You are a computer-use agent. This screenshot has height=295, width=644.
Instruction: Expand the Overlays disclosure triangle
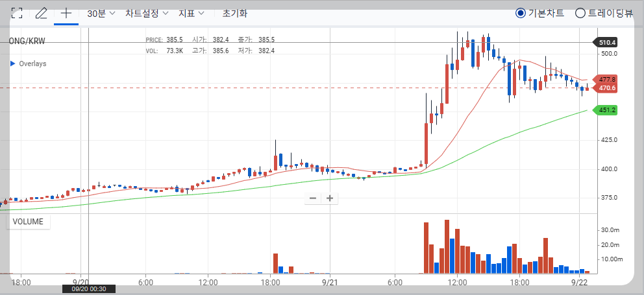tap(12, 64)
